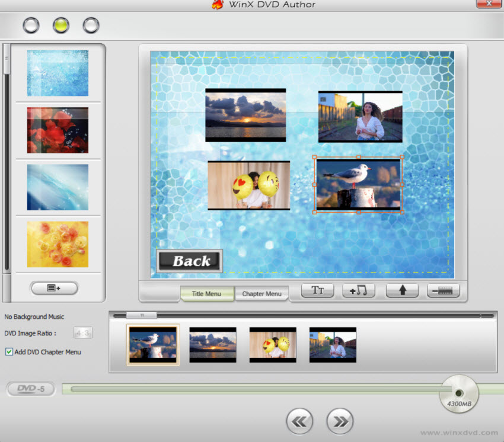Select the red flowers background template
The image size is (504, 442).
(x=57, y=129)
